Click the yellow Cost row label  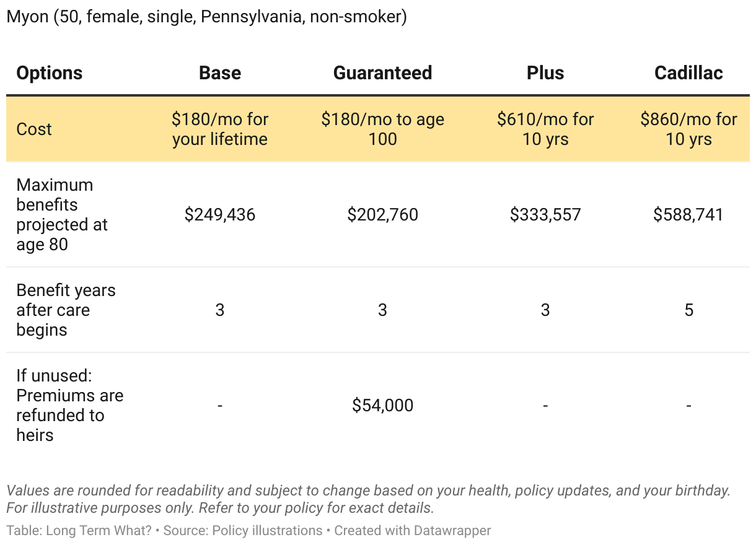[x=34, y=129]
